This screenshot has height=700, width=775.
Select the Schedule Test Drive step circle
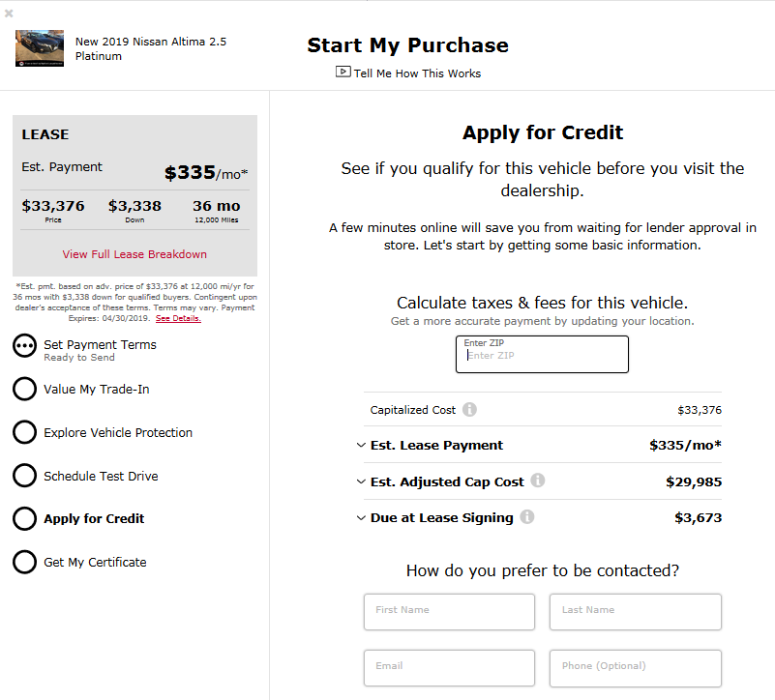tap(25, 476)
